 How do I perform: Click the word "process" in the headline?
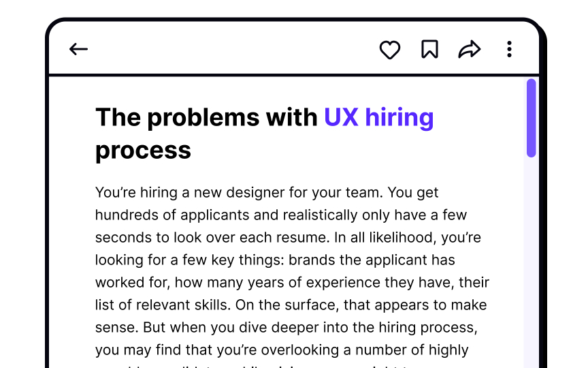pos(143,150)
